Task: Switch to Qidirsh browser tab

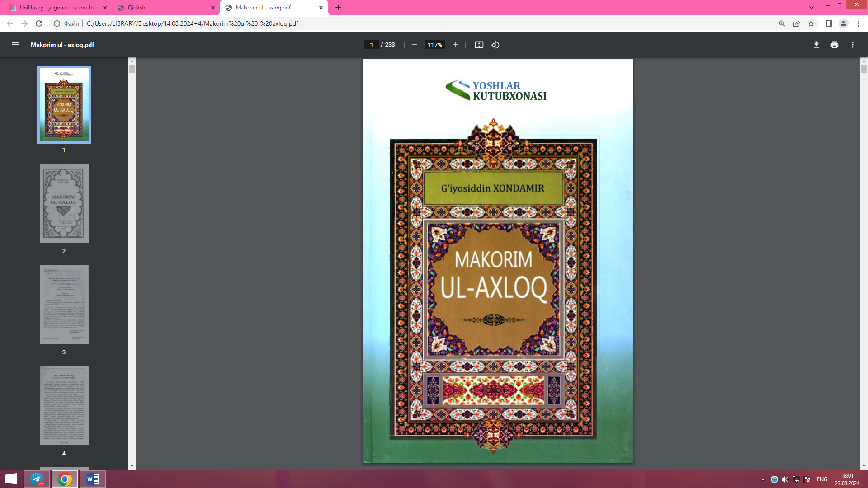Action: coord(164,8)
